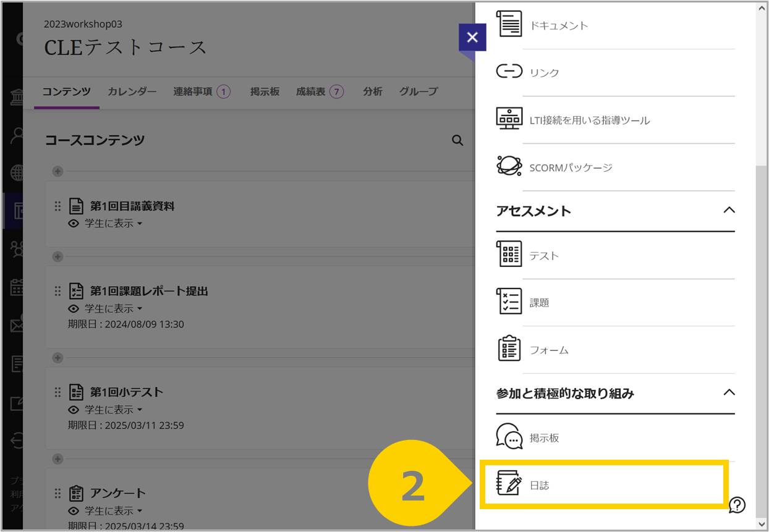
Task: Open the 連絡事項 tab
Action: pyautogui.click(x=202, y=91)
